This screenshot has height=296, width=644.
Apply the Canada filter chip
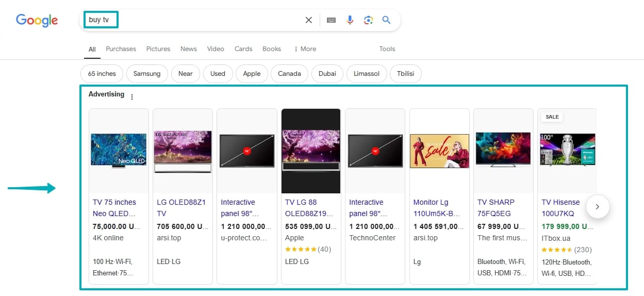289,74
